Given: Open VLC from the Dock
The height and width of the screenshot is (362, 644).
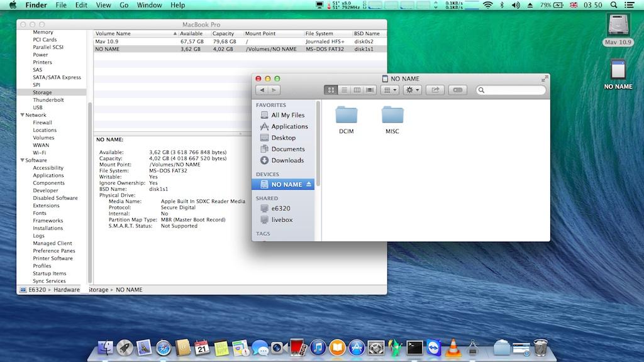Looking at the screenshot, I should tap(453, 347).
